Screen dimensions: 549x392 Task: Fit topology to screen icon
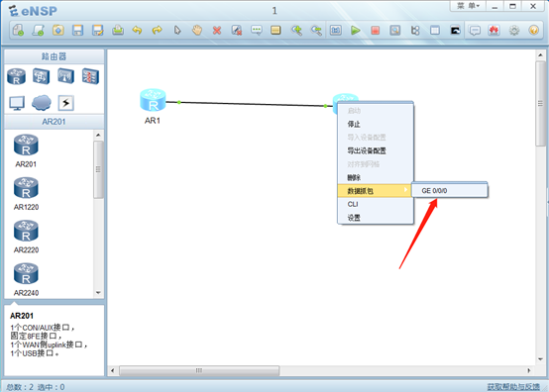tap(335, 31)
